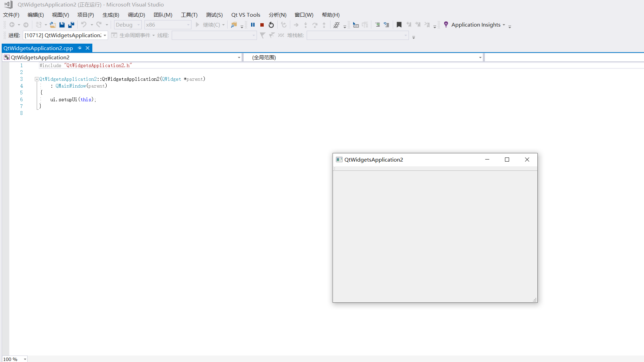Select the Save All icon
The height and width of the screenshot is (362, 644).
coord(71,25)
